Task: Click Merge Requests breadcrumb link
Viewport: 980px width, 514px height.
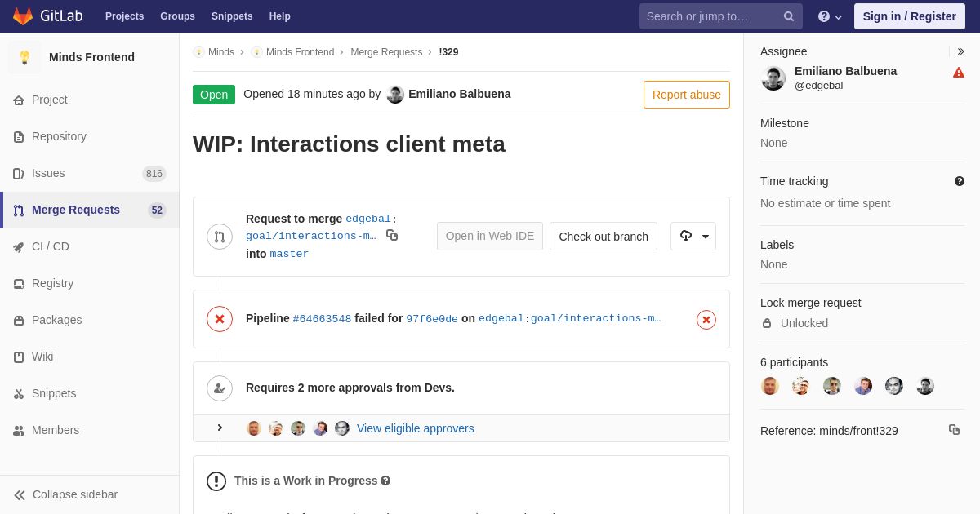Action: point(386,52)
